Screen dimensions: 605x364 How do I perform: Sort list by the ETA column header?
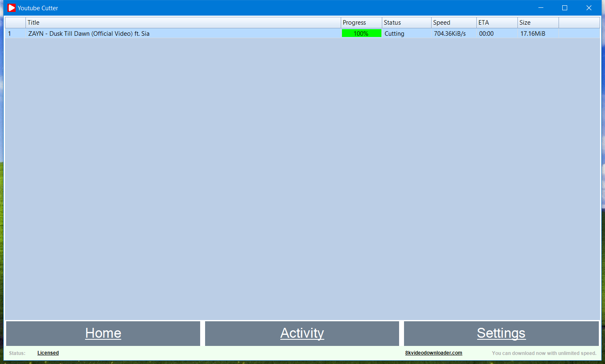(x=497, y=23)
